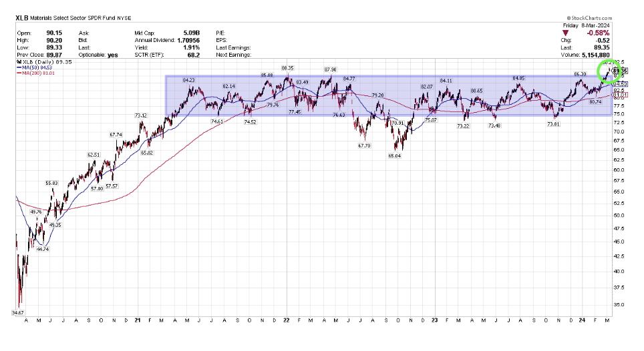Click the Annual Dividend value 1.70956

(x=188, y=40)
